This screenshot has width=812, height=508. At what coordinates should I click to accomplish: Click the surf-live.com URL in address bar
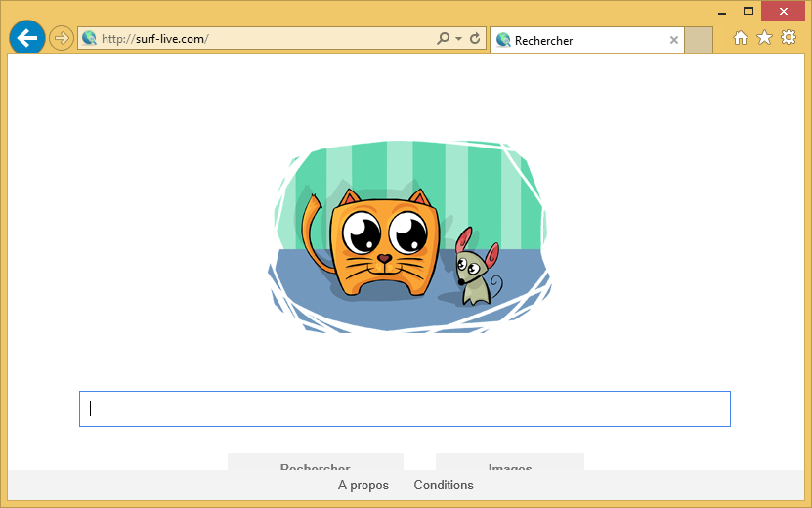155,39
